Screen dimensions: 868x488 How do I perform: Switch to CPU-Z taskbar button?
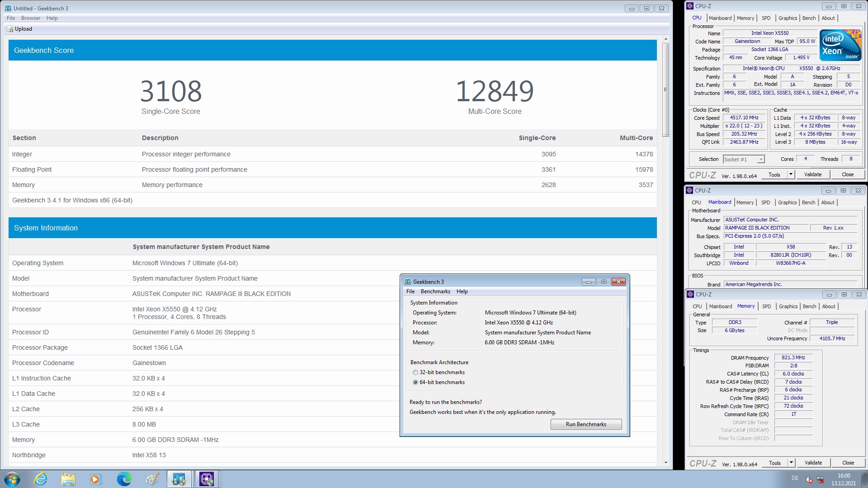(207, 479)
